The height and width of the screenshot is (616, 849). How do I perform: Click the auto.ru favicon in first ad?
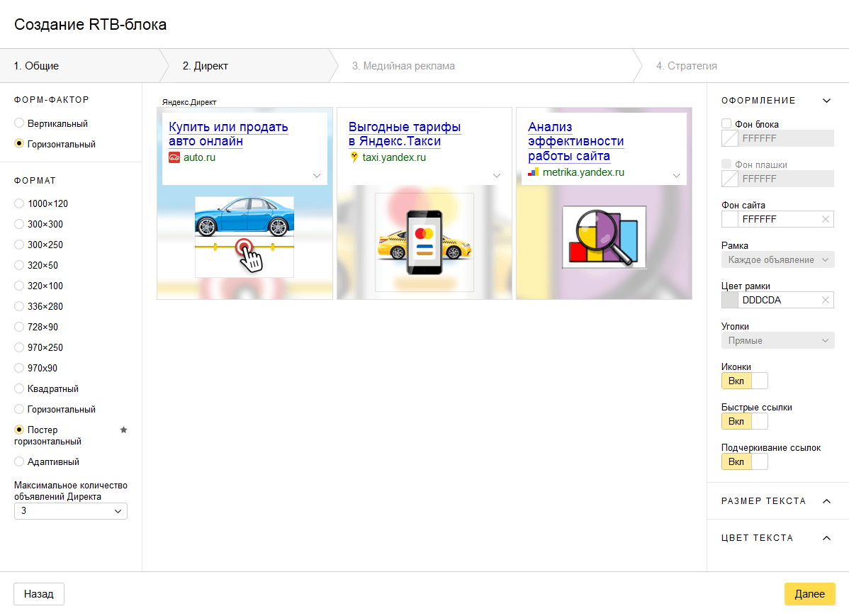[174, 157]
